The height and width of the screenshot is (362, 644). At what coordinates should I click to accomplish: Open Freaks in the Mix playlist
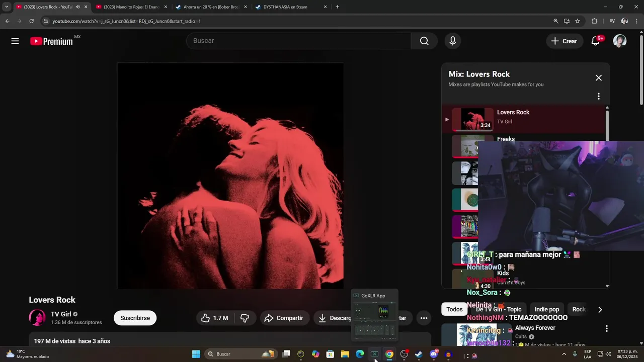pos(506,139)
